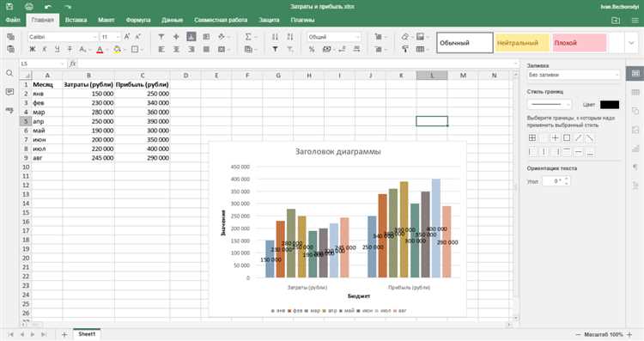Toggle align middle vertical alignment
The image size is (644, 341).
tap(176, 37)
